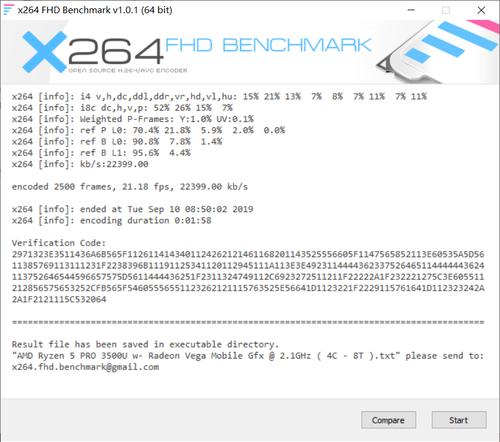Screen dimensions: 500x442
Task: Click the striped document graphic in banner
Action: [x=437, y=50]
